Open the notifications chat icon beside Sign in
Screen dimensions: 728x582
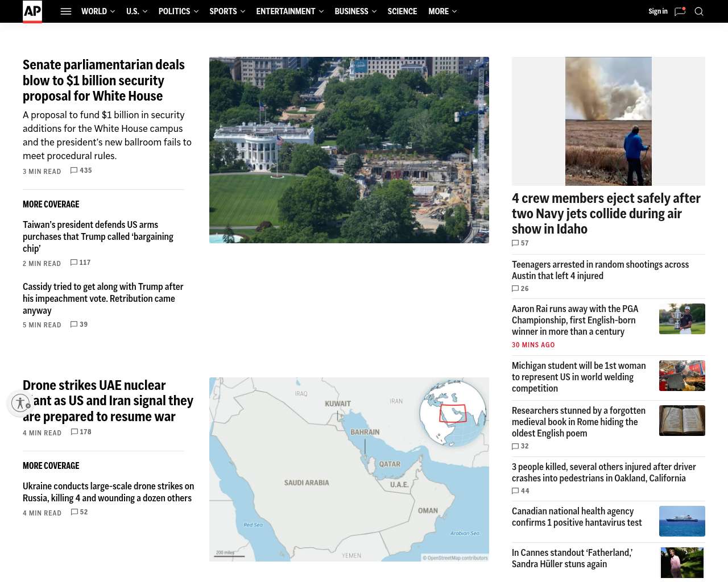tap(680, 11)
